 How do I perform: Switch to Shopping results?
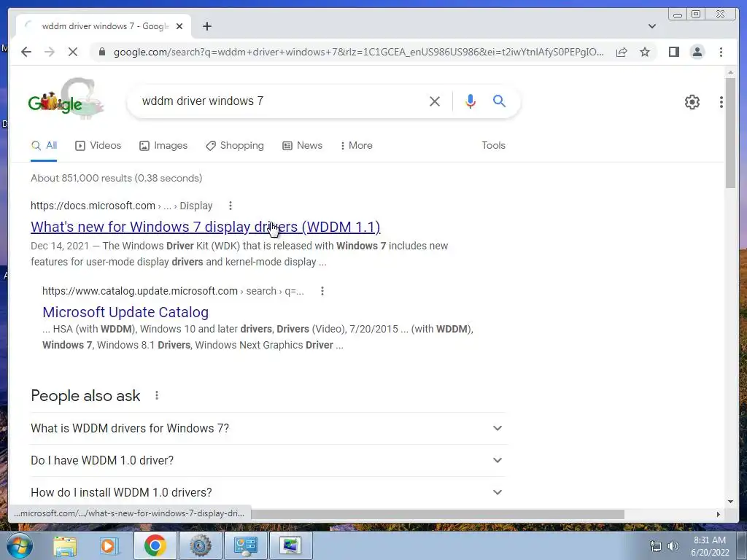(x=234, y=146)
